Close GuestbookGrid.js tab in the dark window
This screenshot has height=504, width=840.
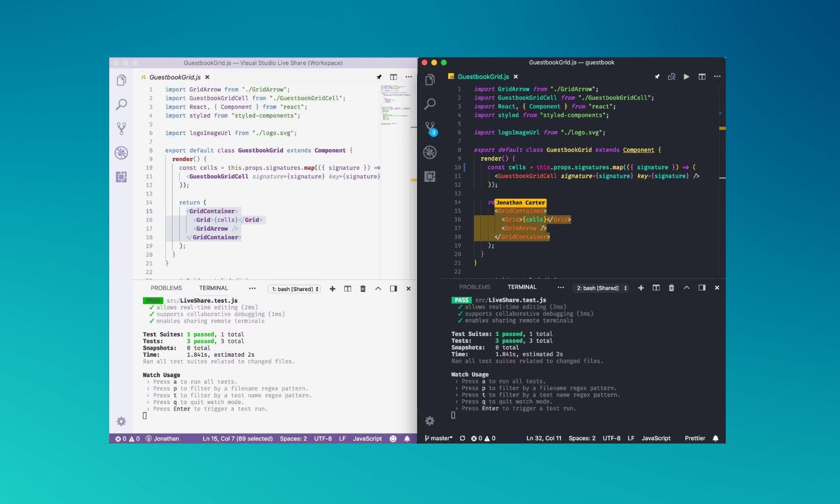[516, 77]
